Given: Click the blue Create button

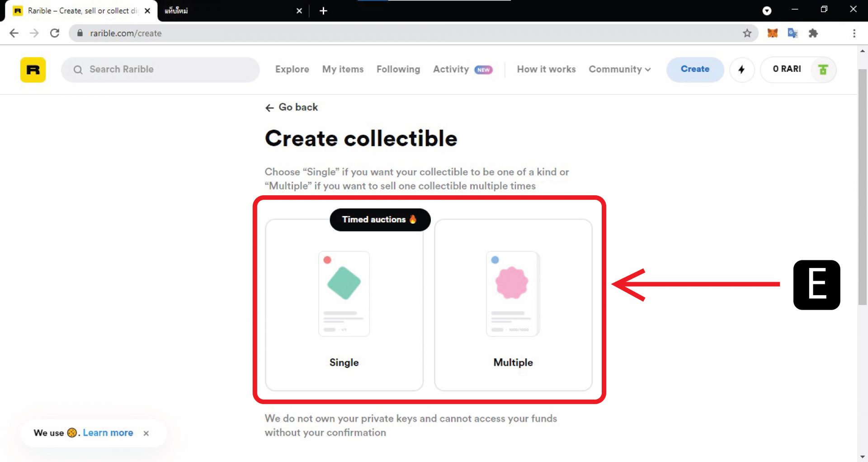Looking at the screenshot, I should pyautogui.click(x=695, y=69).
